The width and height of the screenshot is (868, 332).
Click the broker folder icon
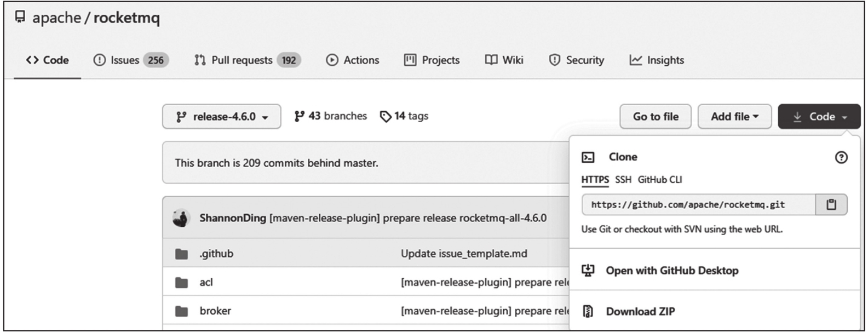pos(181,311)
